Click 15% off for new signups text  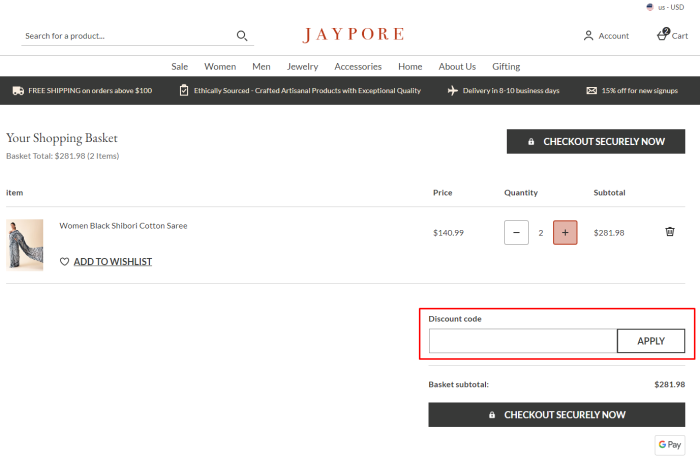coord(639,91)
